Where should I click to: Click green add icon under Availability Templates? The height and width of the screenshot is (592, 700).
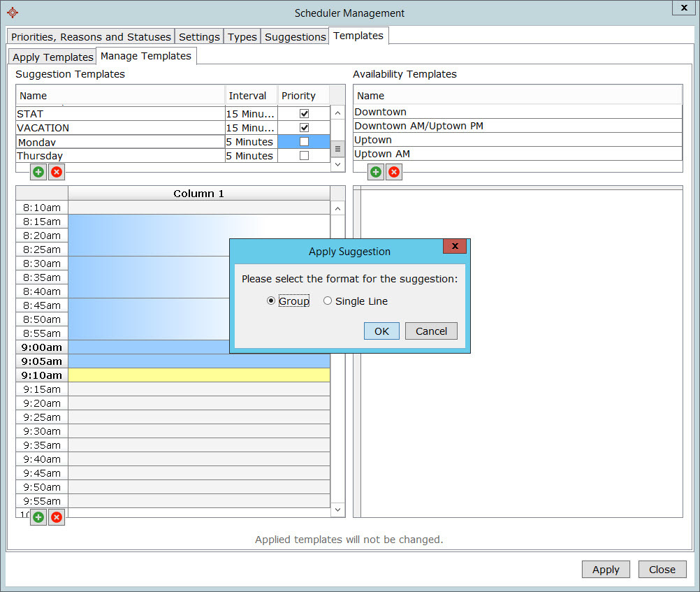(x=376, y=171)
